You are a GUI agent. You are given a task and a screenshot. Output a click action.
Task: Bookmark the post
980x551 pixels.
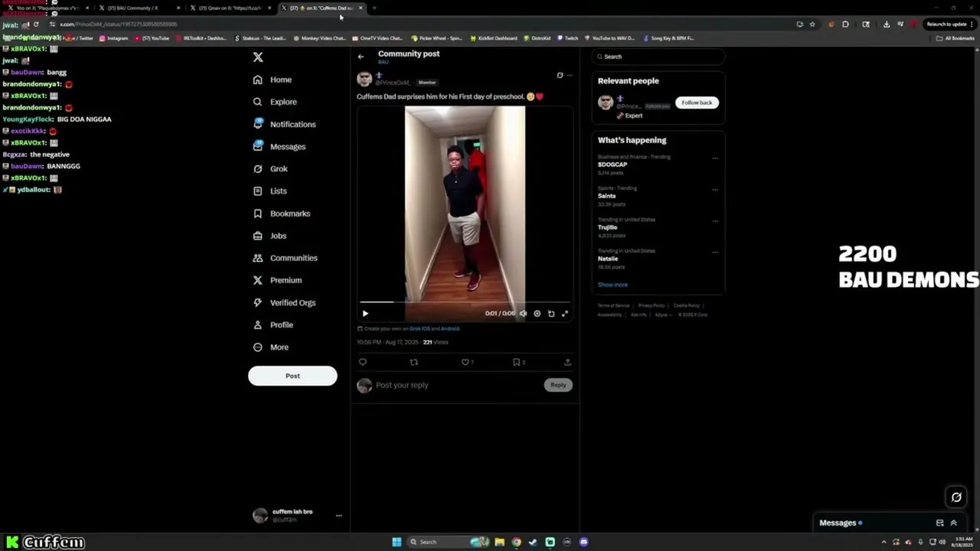click(517, 362)
